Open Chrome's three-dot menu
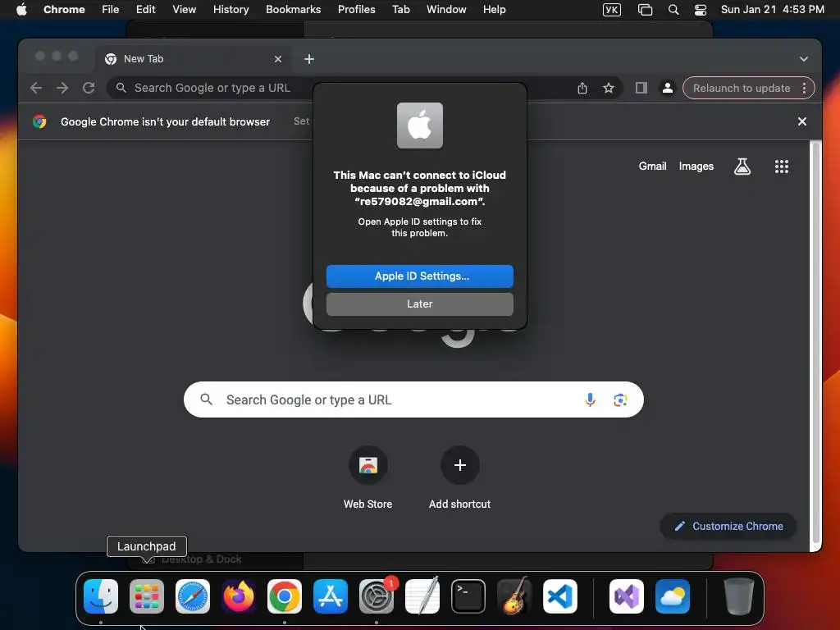This screenshot has width=840, height=630. click(x=804, y=88)
